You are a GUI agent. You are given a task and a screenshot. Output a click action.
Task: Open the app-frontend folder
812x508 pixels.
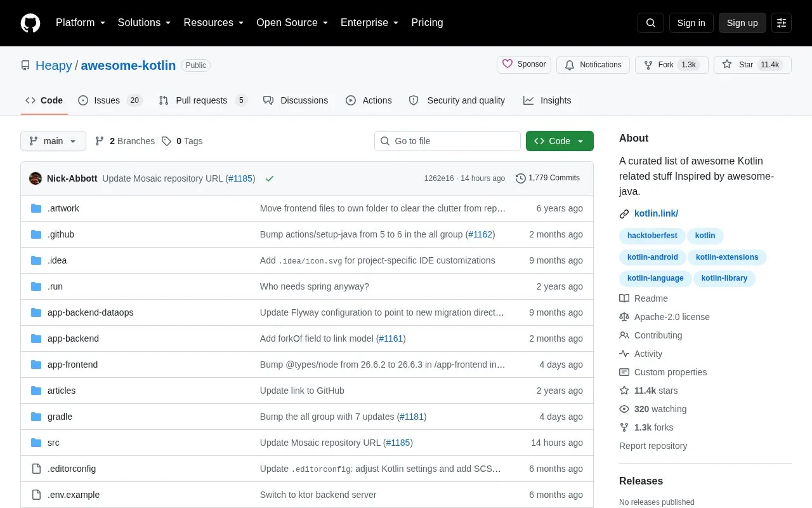click(x=72, y=364)
